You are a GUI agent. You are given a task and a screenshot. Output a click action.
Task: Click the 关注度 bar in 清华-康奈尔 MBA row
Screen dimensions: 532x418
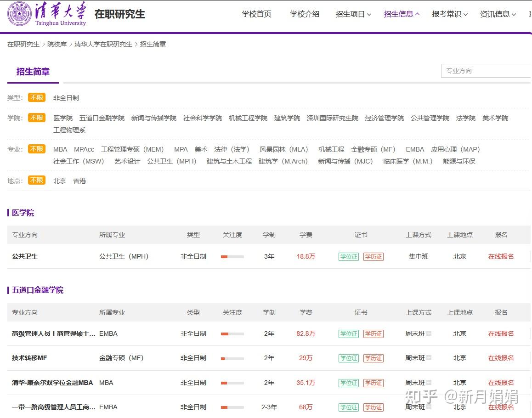click(x=232, y=383)
